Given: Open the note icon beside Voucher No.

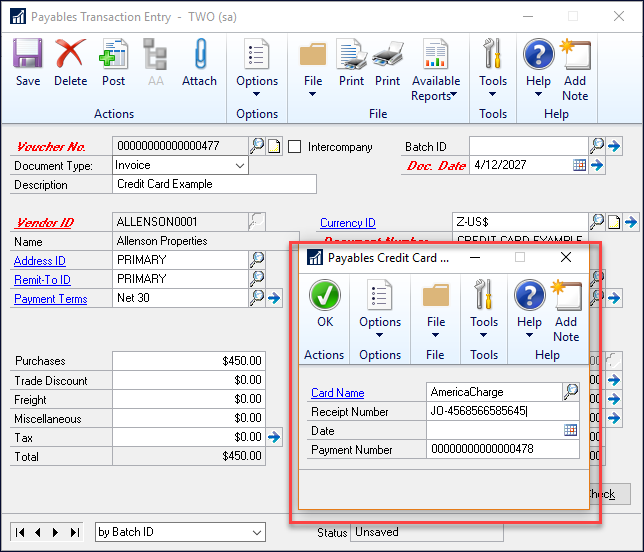Looking at the screenshot, I should (x=274, y=146).
